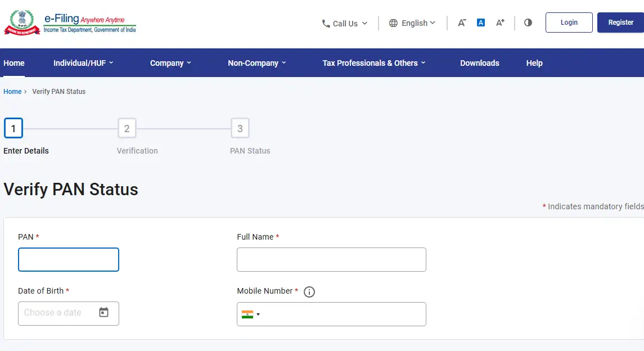Open the country flag selector for Mobile Number
Viewport: 644px width, 351px height.
click(x=251, y=314)
